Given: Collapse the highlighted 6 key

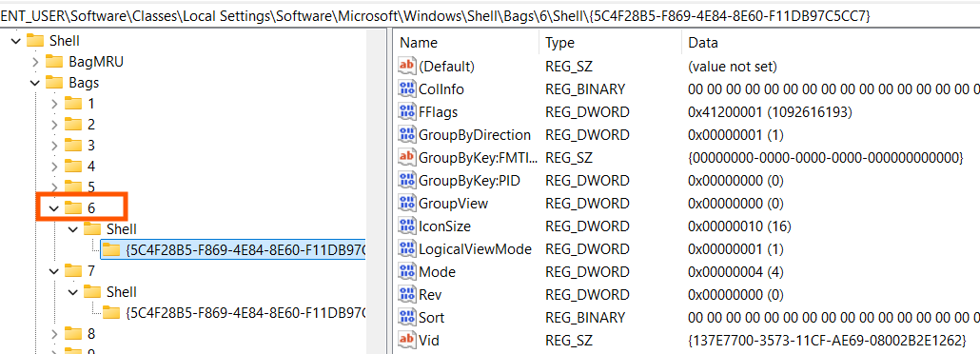Looking at the screenshot, I should (x=54, y=207).
